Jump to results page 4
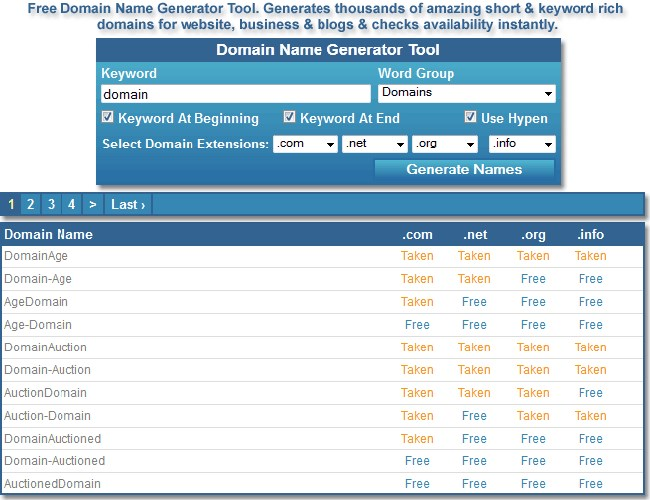Image resolution: width=650 pixels, height=500 pixels. pyautogui.click(x=71, y=204)
